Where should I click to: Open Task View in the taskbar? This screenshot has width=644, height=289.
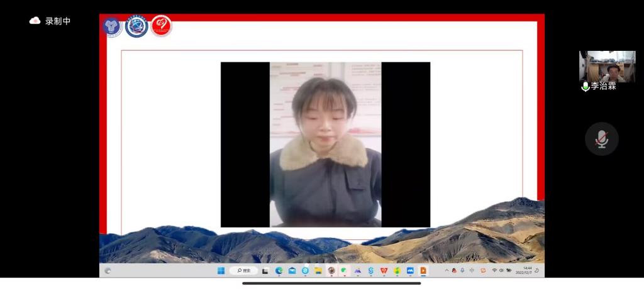(265, 271)
